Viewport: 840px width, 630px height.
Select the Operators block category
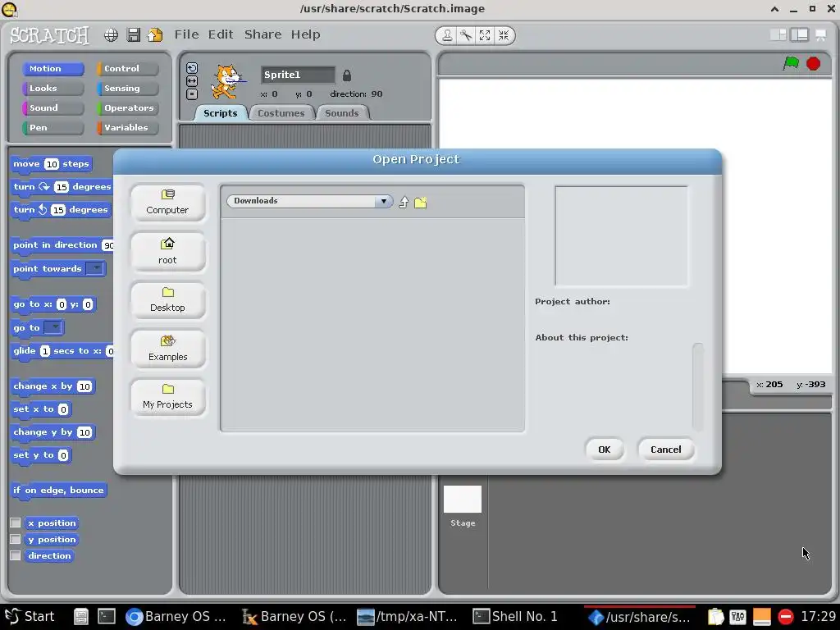[127, 107]
